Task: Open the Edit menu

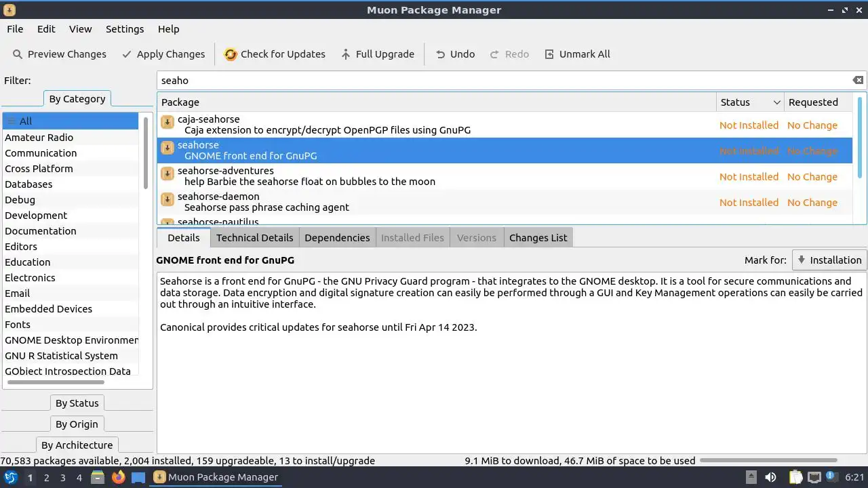Action: (46, 29)
